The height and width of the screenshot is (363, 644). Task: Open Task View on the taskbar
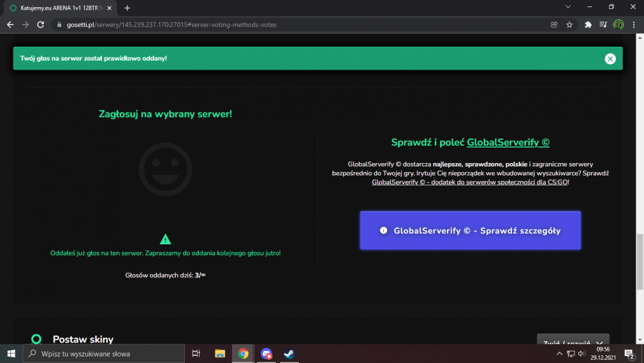[x=196, y=353]
